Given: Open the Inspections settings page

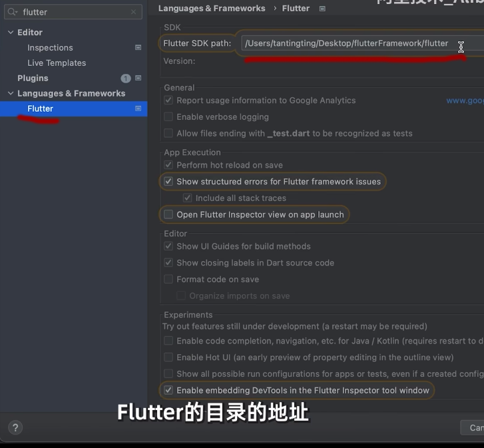Looking at the screenshot, I should 50,48.
